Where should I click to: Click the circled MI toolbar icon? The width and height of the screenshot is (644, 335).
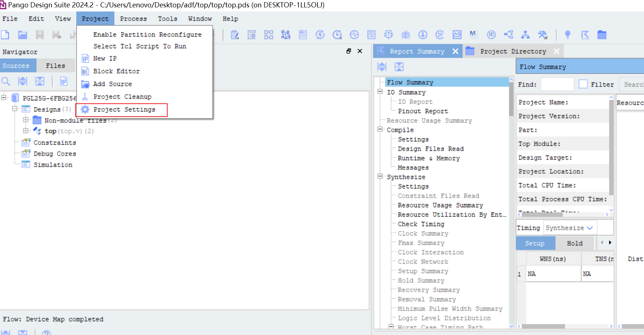pos(491,35)
